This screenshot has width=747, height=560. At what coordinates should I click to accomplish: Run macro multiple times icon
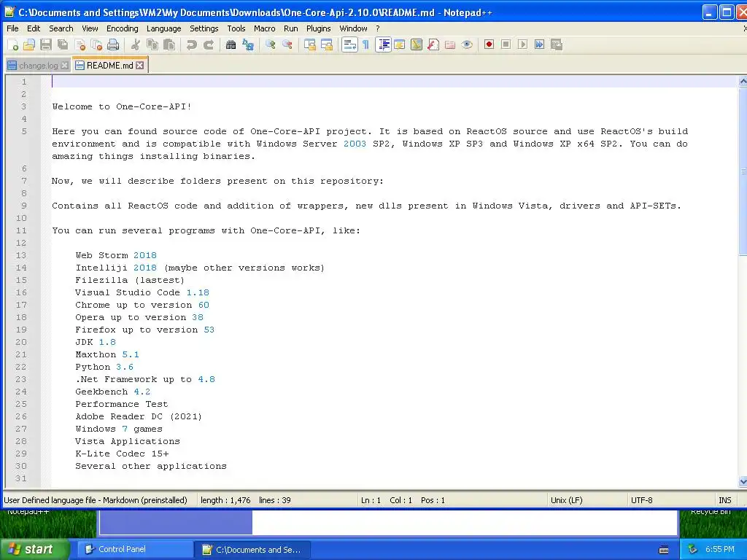(x=539, y=44)
